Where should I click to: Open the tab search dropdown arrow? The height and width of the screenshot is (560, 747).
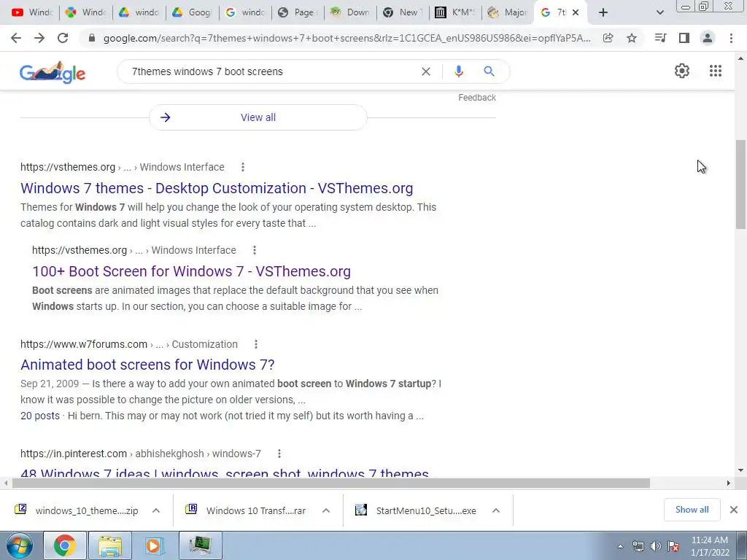tap(659, 12)
